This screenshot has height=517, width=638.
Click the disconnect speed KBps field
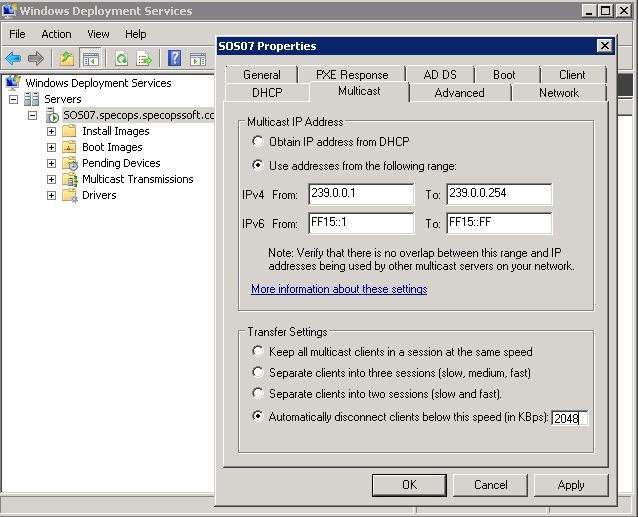[x=569, y=418]
